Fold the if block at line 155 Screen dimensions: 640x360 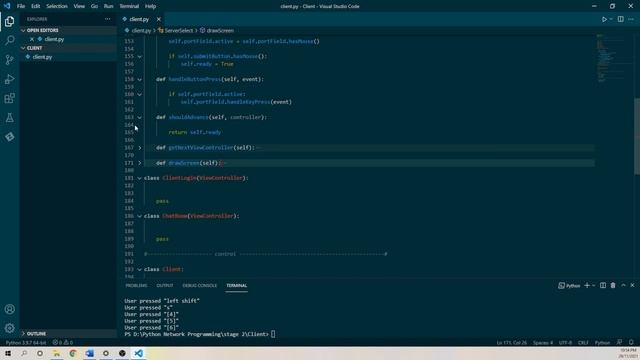pos(140,56)
